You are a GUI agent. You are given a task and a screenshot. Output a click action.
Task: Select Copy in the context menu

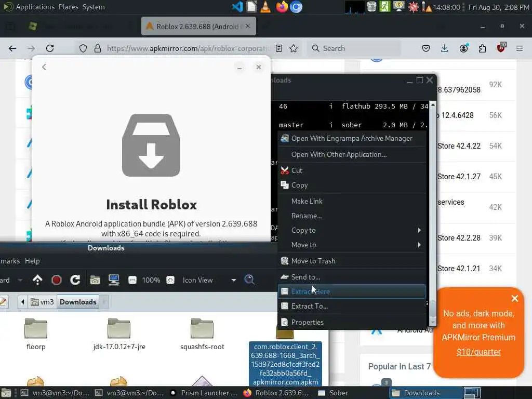click(x=352, y=185)
